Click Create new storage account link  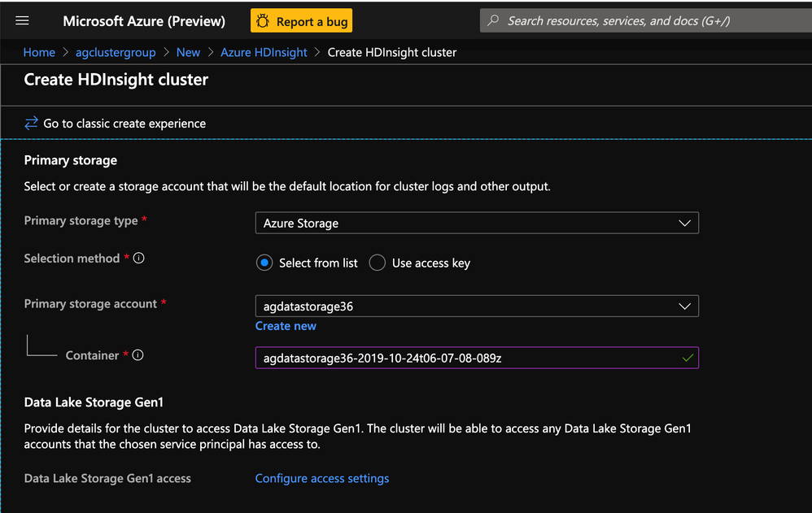click(286, 326)
